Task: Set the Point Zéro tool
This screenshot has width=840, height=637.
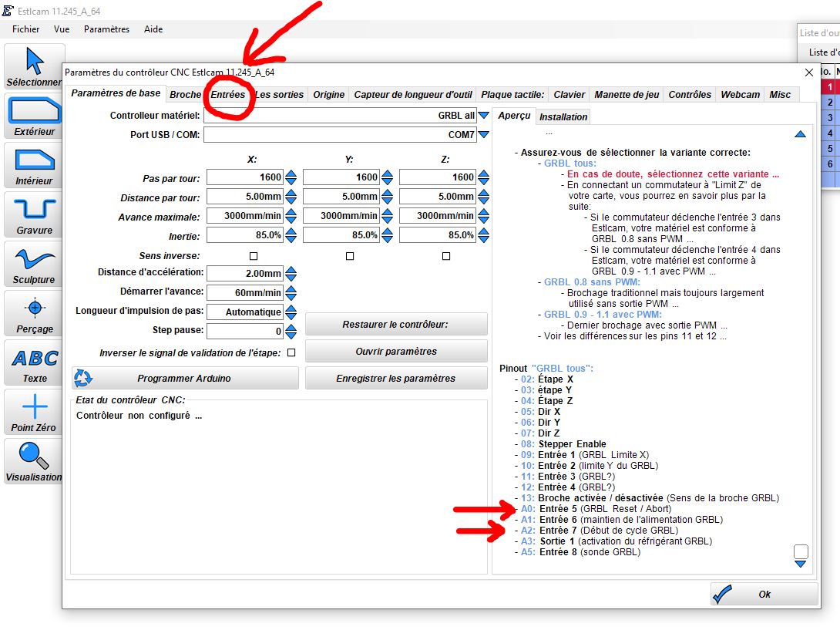Action: click(34, 412)
